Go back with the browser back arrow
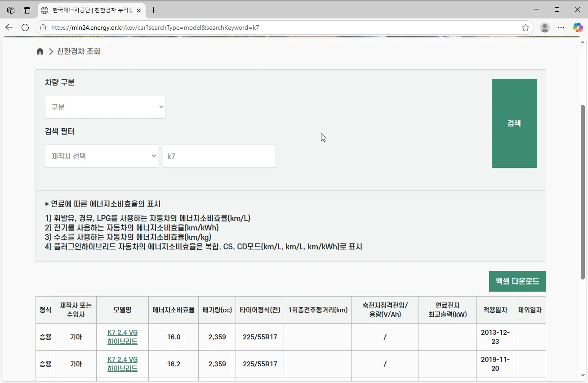 click(x=9, y=27)
